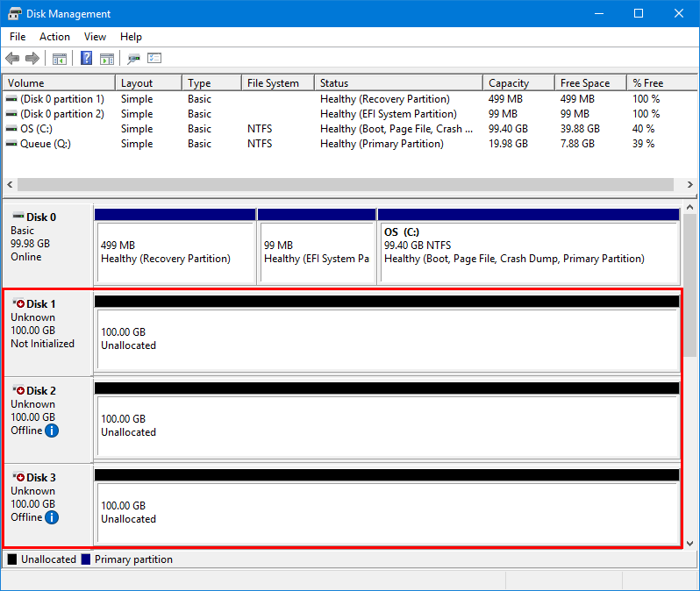
Task: Click the disk pane scroll down arrow
Action: 691,543
